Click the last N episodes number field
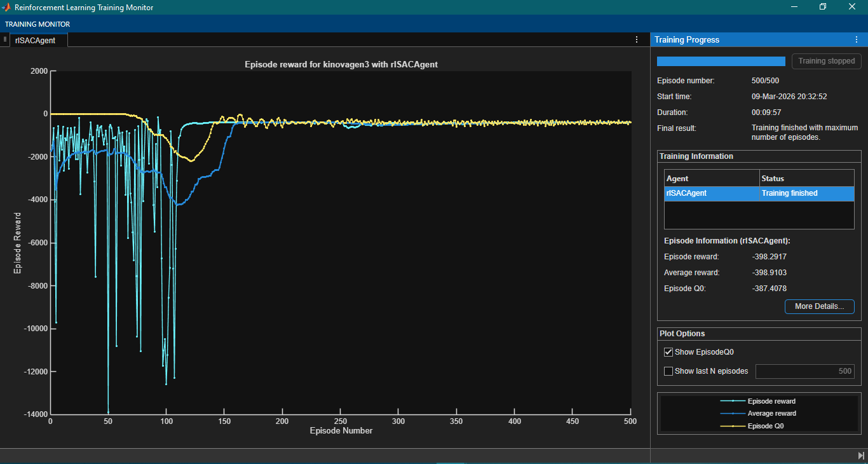Viewport: 868px width, 464px height. click(804, 371)
